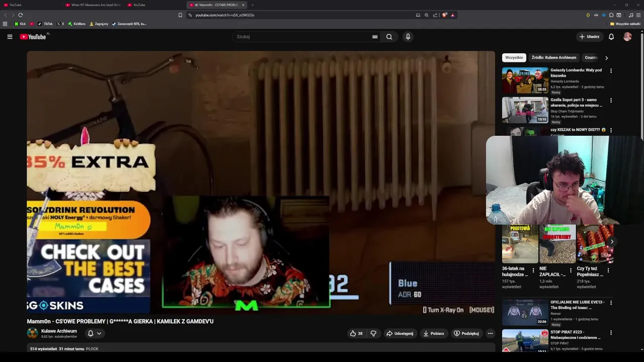Select the Counter filter chip

pyautogui.click(x=591, y=58)
